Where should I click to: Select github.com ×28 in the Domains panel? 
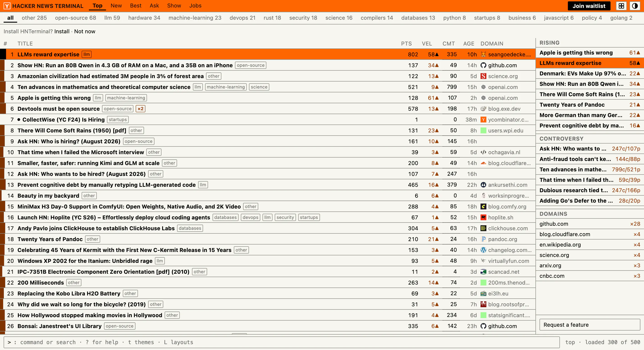pos(590,224)
